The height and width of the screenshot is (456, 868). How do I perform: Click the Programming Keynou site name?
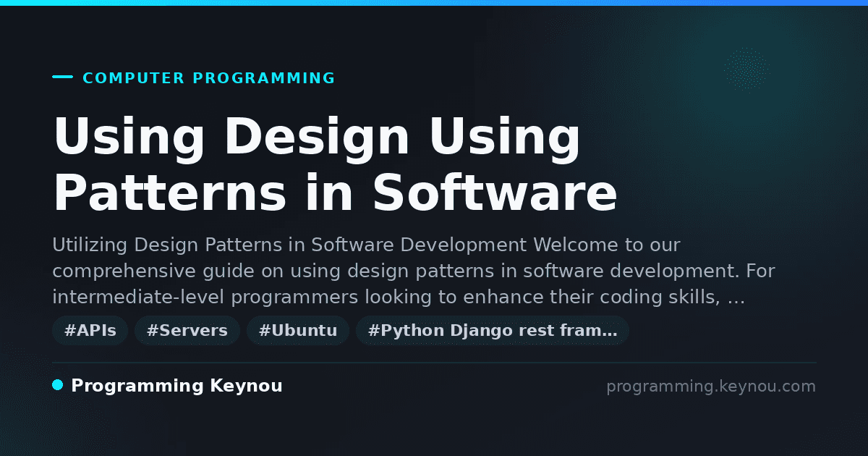(x=176, y=387)
